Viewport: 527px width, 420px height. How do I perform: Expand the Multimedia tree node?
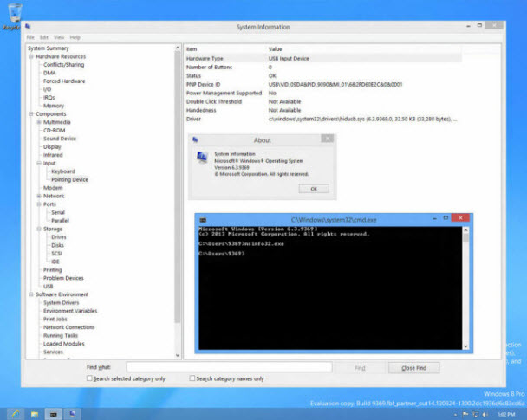37,122
